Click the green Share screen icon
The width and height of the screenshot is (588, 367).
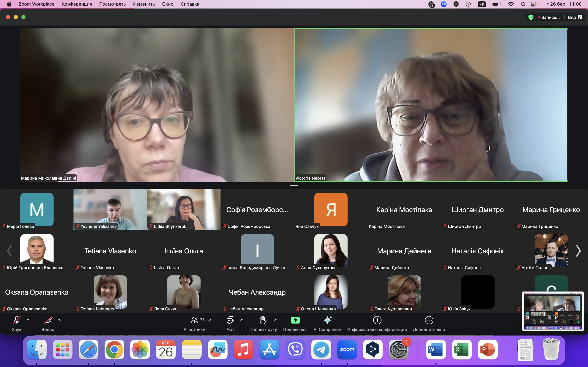tap(295, 320)
